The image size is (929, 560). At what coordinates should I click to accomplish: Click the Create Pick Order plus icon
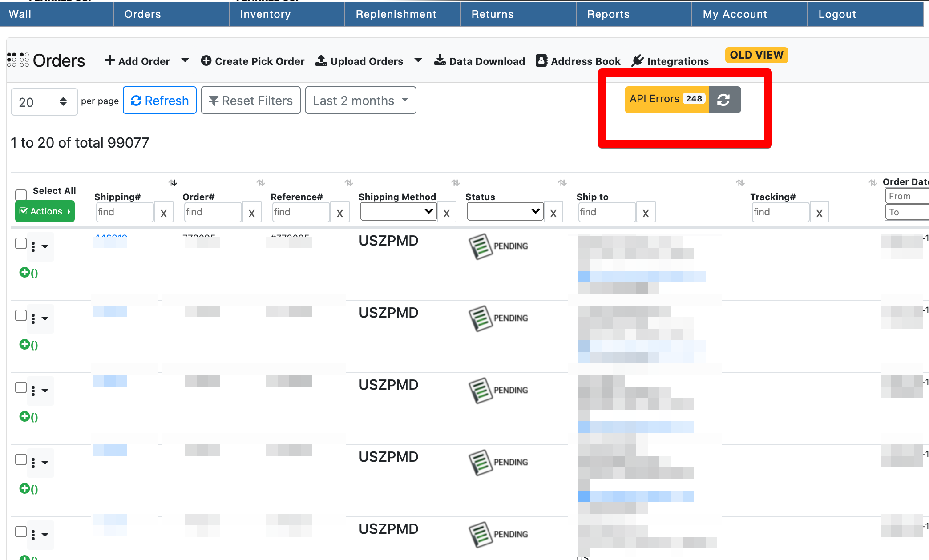click(x=206, y=61)
